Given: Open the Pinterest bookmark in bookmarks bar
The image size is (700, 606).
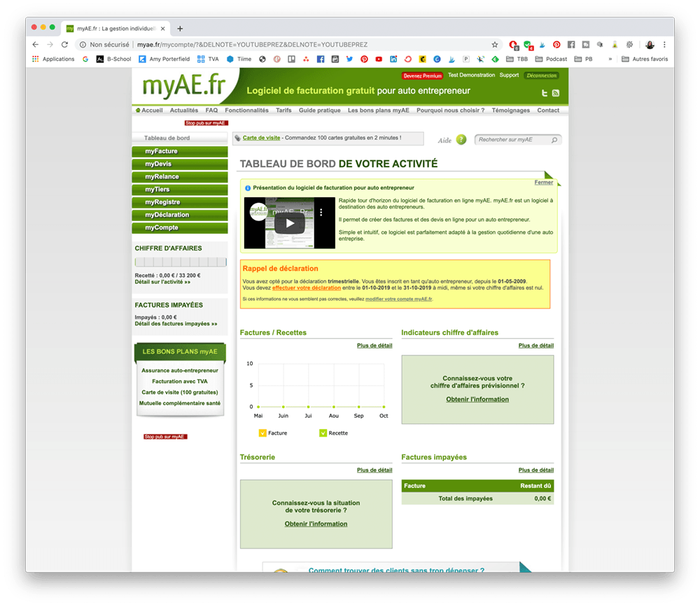Looking at the screenshot, I should [364, 59].
